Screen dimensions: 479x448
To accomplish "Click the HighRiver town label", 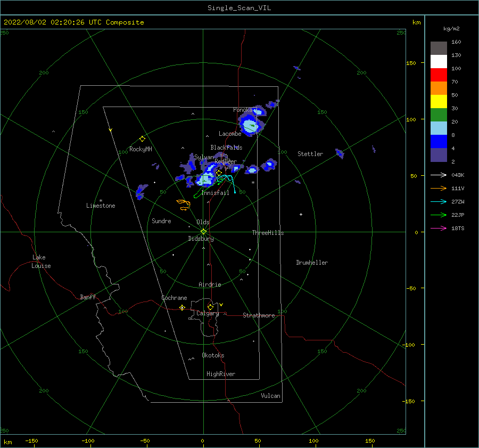I will tap(221, 374).
